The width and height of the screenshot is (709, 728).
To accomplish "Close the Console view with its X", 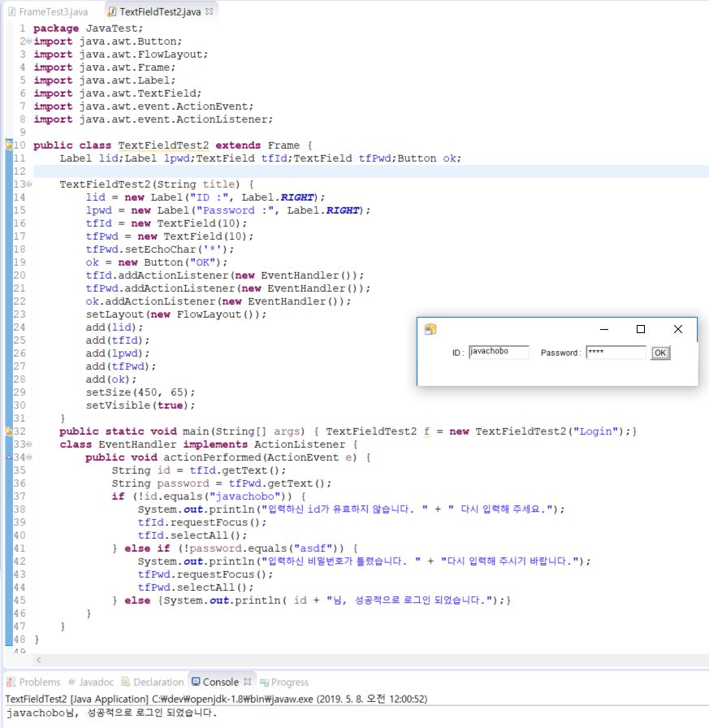I will (x=248, y=682).
